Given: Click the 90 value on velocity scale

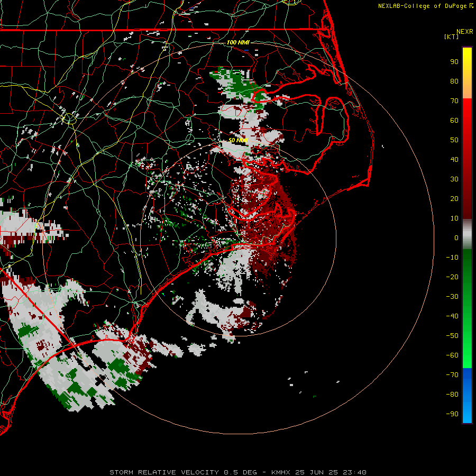Looking at the screenshot, I should pos(454,62).
